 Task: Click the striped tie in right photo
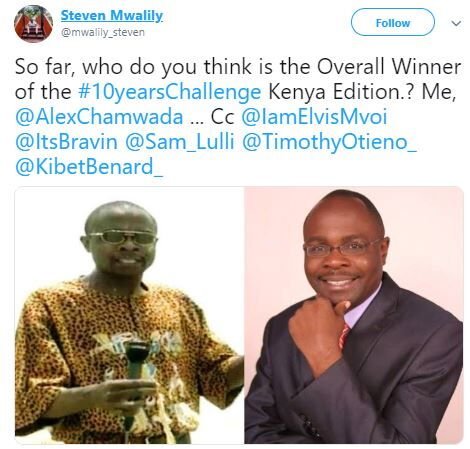[344, 336]
